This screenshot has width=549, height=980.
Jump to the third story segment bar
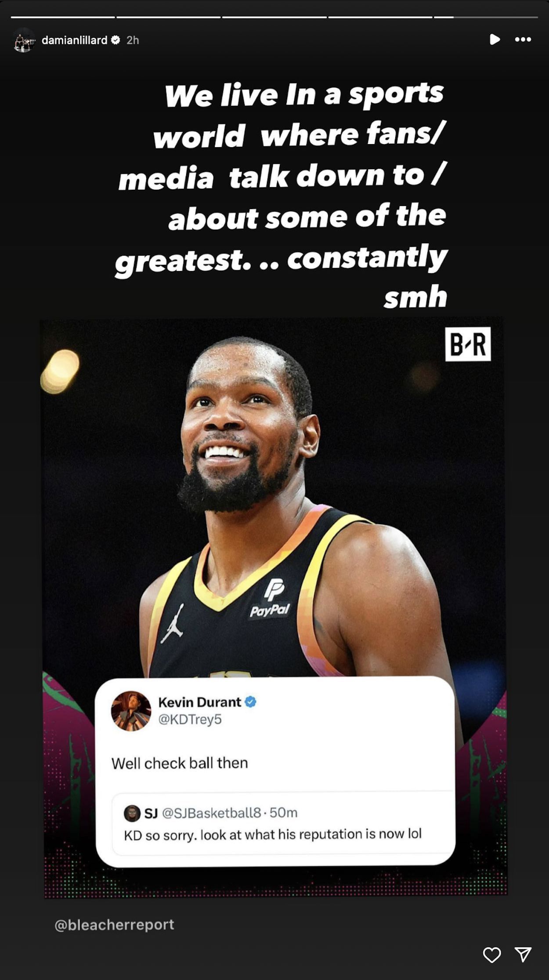(x=274, y=17)
